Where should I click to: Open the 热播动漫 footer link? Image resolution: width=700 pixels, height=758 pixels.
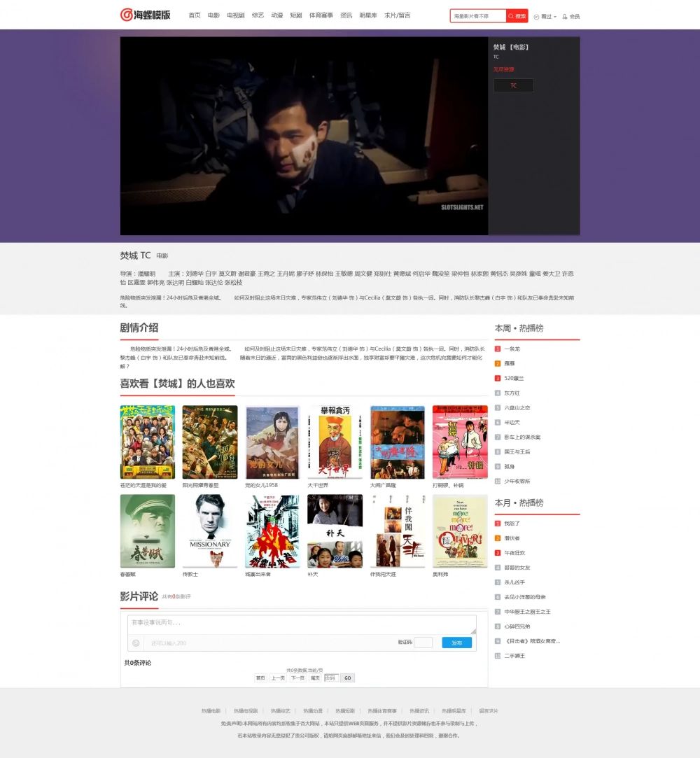click(x=313, y=711)
